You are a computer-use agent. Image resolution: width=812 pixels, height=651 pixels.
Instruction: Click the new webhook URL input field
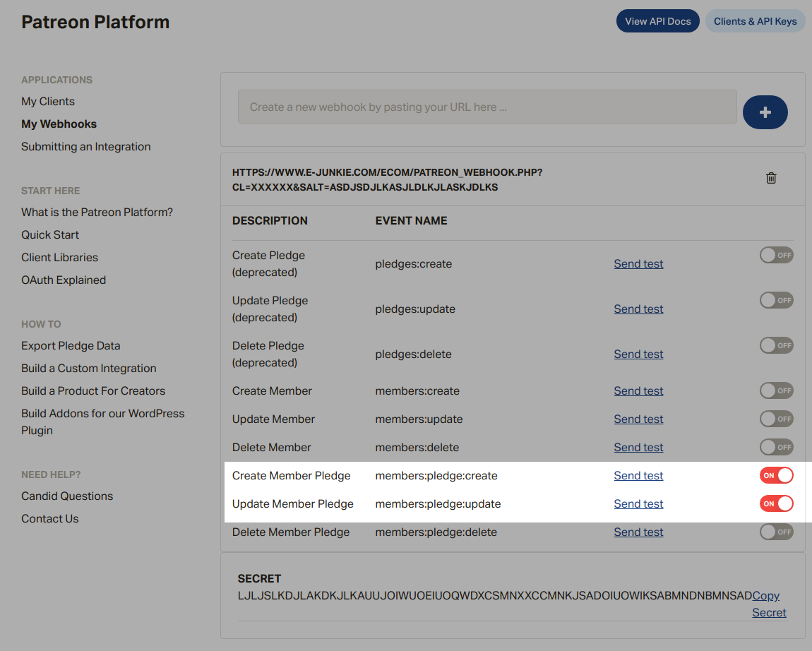pyautogui.click(x=487, y=107)
